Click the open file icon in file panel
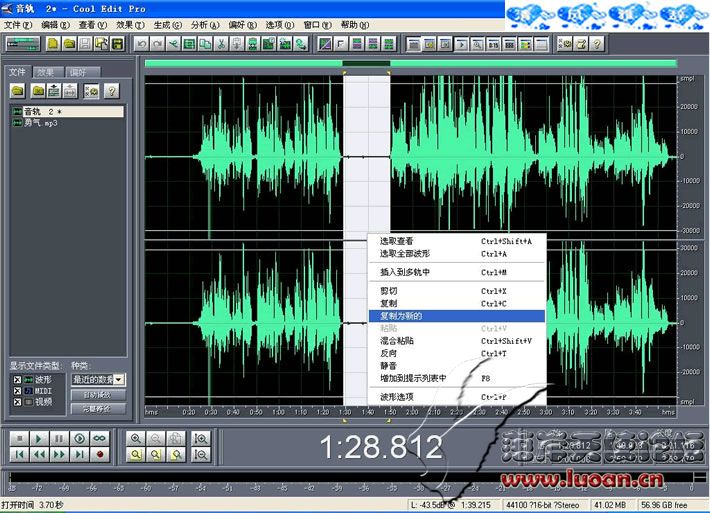710x513 pixels. point(18,91)
